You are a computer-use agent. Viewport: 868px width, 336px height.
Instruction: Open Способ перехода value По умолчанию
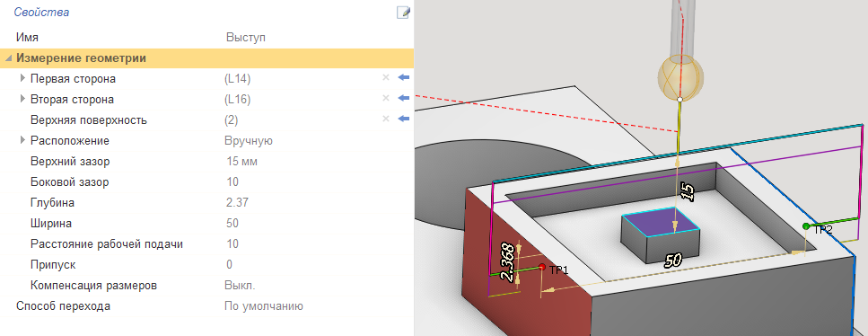264,306
